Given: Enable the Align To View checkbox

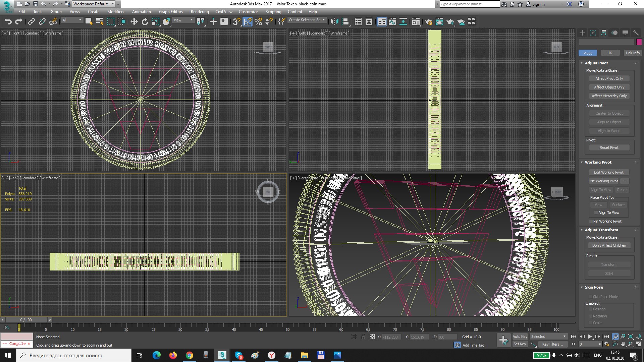Looking at the screenshot, I should 596,213.
